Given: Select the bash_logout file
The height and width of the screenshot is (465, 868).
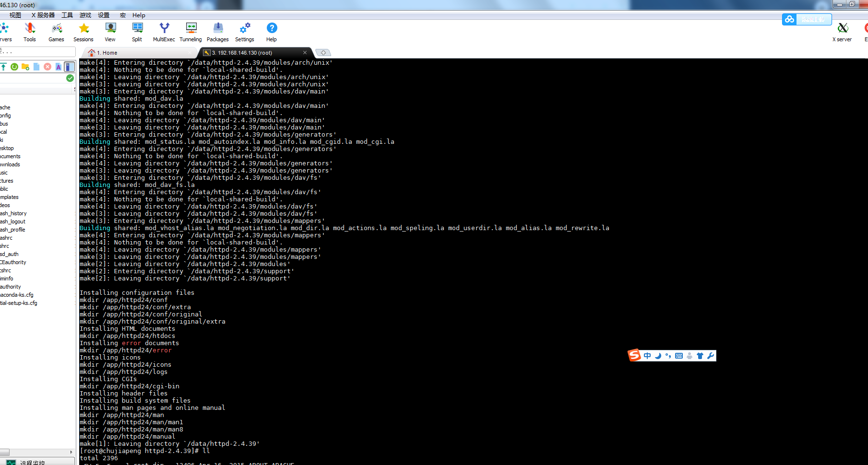Looking at the screenshot, I should pyautogui.click(x=12, y=221).
